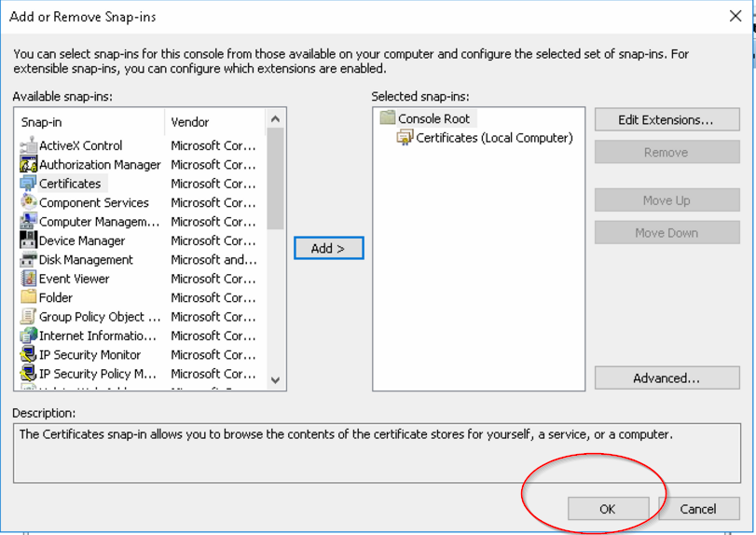Open Edit Extensions dialog

coord(667,119)
